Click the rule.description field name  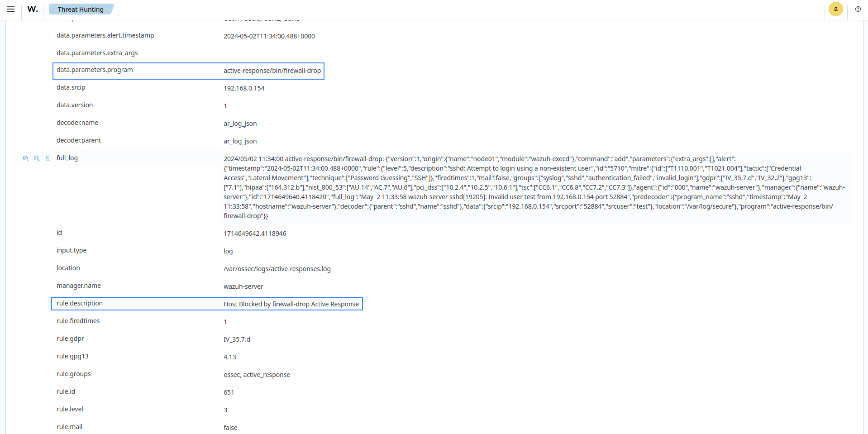(80, 303)
